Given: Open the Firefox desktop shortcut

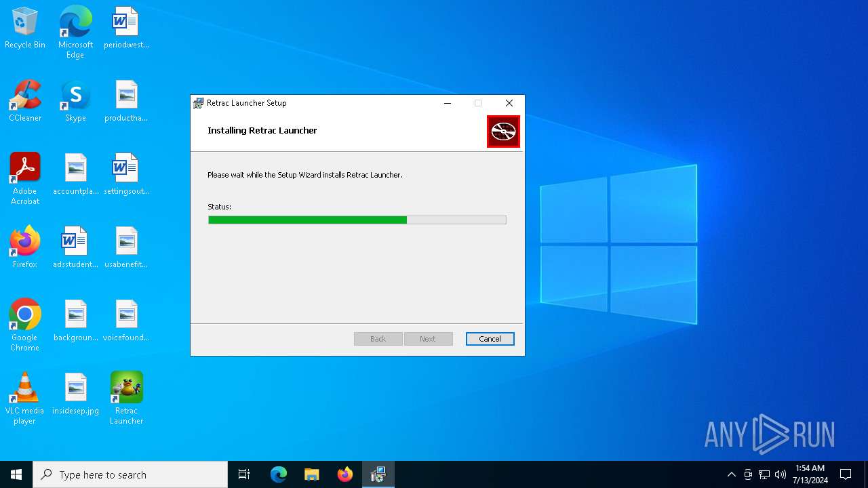Looking at the screenshot, I should [x=25, y=247].
